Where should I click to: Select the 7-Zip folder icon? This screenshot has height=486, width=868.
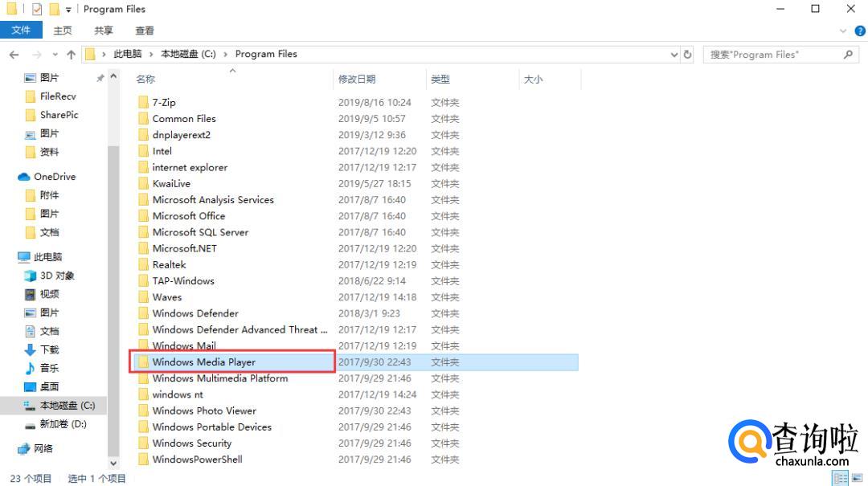pos(143,102)
